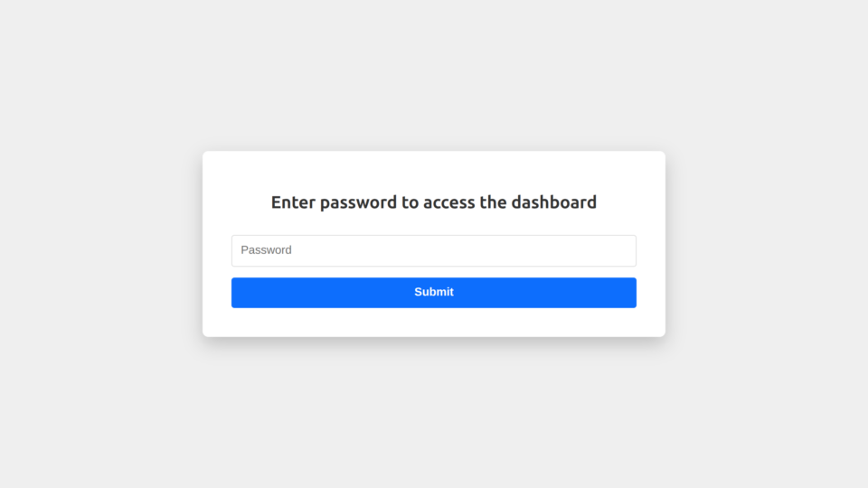Place cursor in the dashboard password box

(x=434, y=250)
